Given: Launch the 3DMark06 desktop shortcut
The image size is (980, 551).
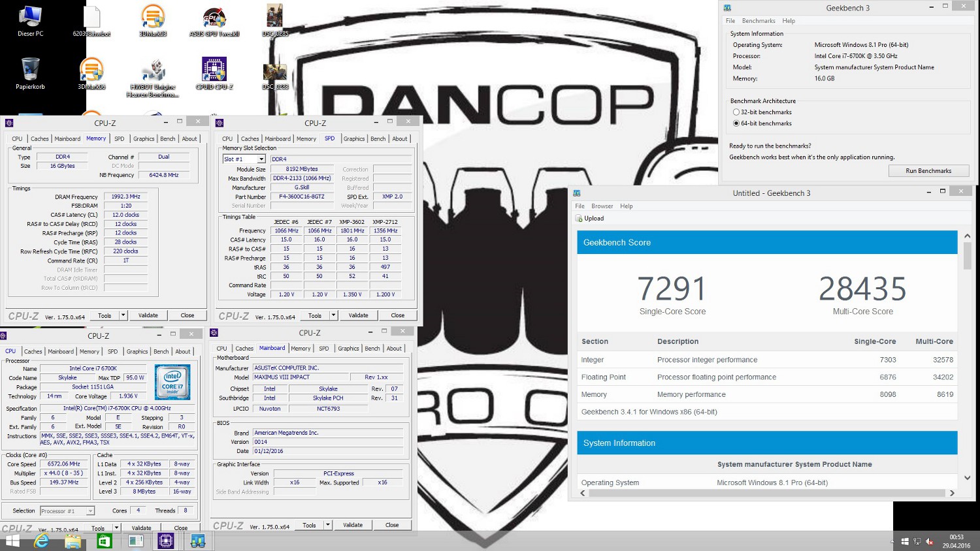Looking at the screenshot, I should [91, 72].
